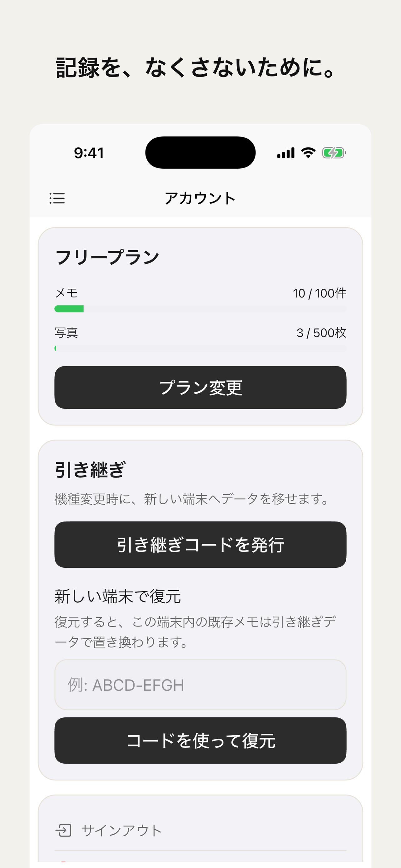Tap the 新しい端末で復元 subheading
Viewport: 401px width, 868px height.
(118, 596)
